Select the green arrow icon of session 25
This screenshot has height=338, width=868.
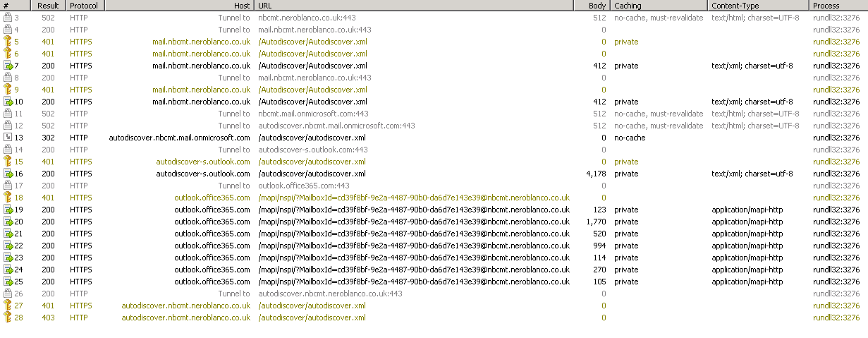click(x=8, y=282)
